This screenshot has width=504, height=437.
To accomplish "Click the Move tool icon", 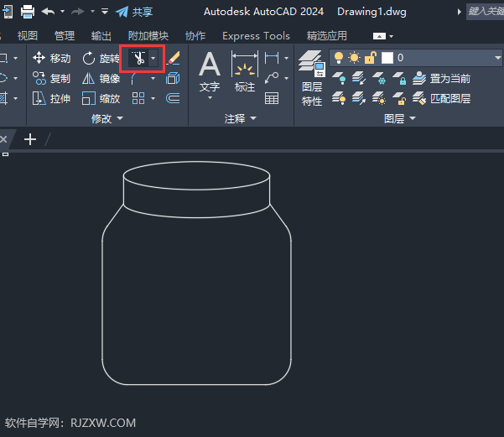I will coord(39,58).
